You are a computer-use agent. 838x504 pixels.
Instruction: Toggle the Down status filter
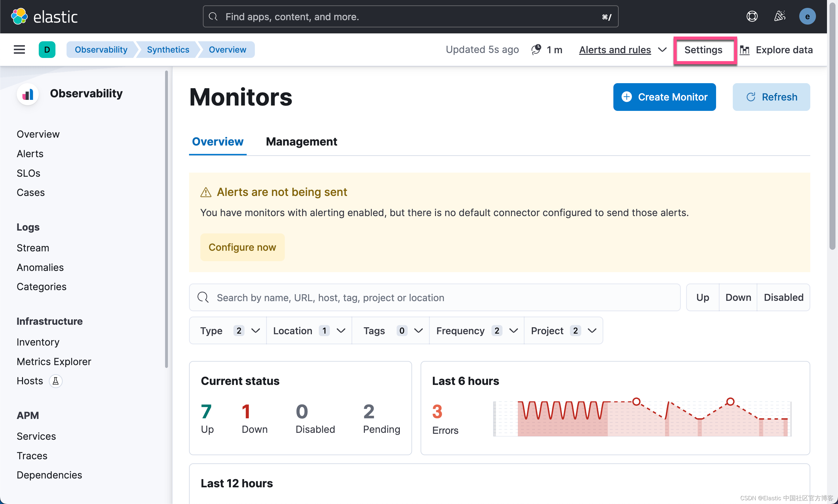click(x=738, y=297)
